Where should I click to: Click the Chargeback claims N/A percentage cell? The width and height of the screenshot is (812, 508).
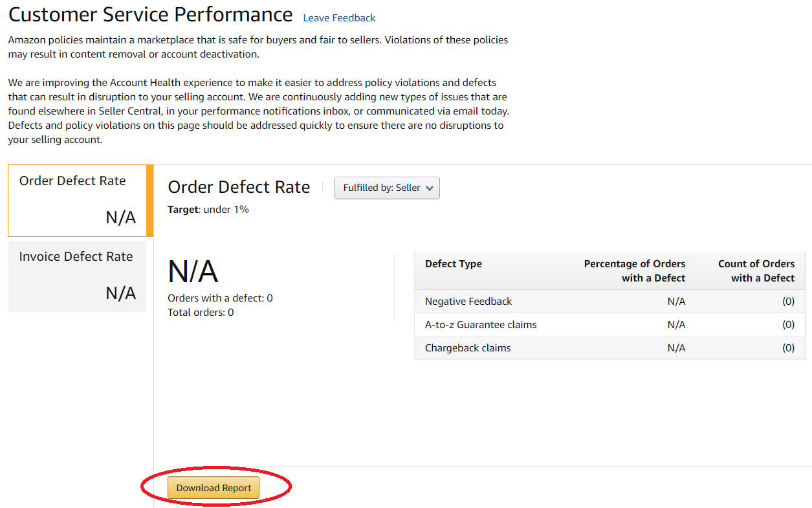tap(676, 348)
